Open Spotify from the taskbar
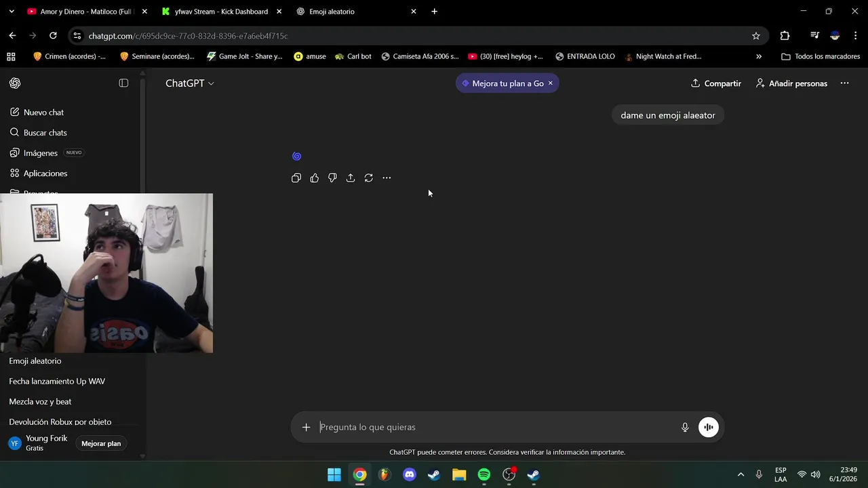This screenshot has width=868, height=488. [484, 474]
